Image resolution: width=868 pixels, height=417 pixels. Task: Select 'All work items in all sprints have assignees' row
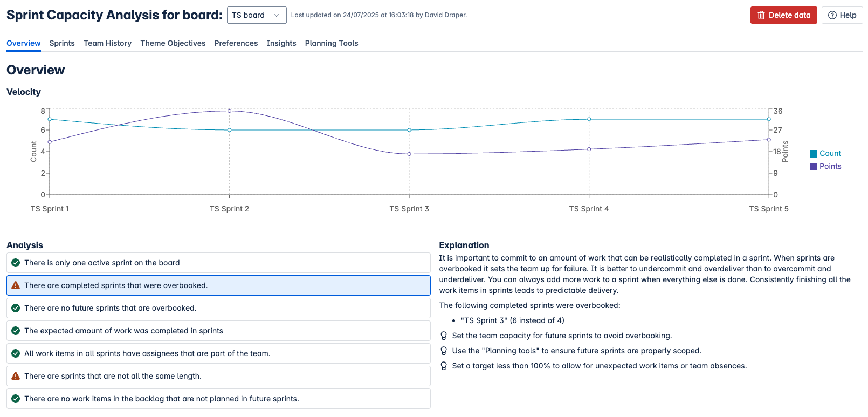[x=218, y=353]
